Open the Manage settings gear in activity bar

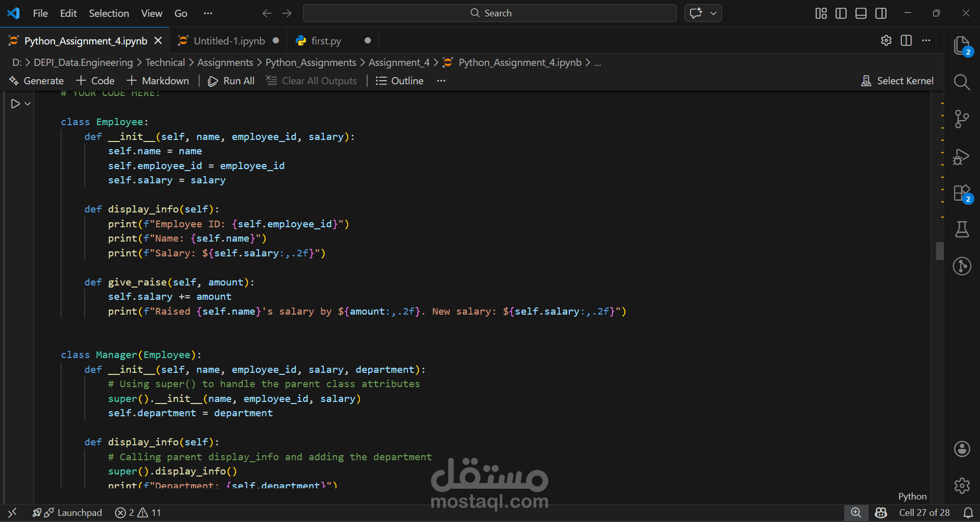(962, 486)
